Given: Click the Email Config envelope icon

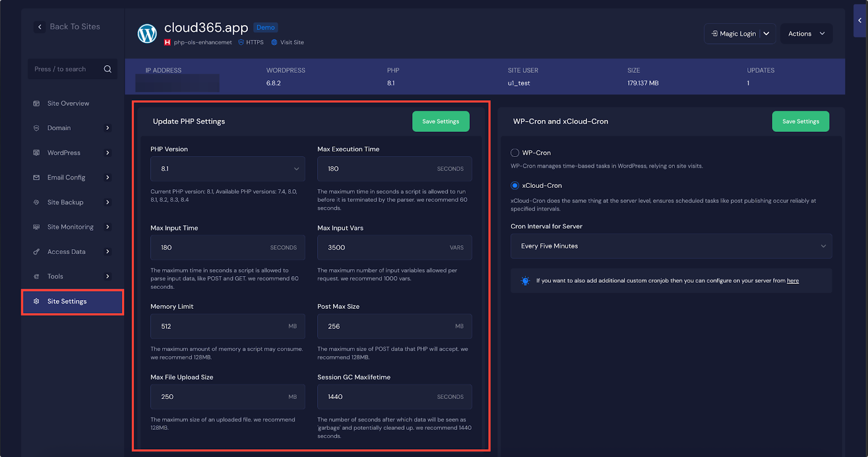Looking at the screenshot, I should [36, 177].
